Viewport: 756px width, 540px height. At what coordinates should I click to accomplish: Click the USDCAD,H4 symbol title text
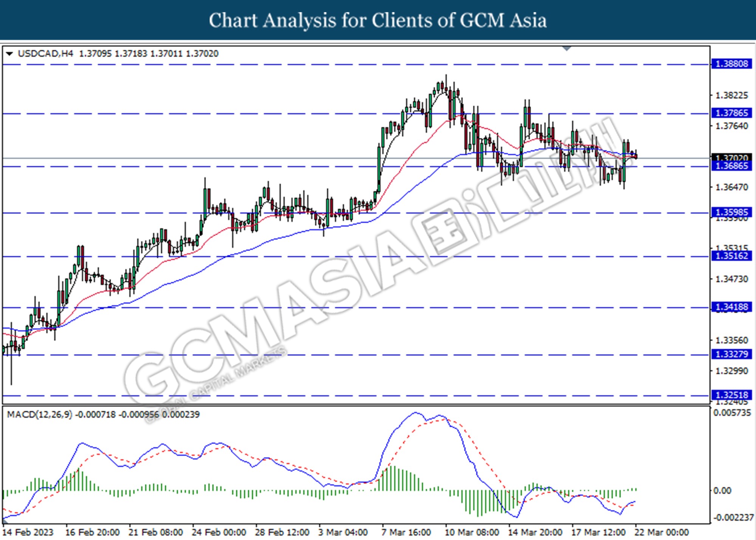click(45, 54)
